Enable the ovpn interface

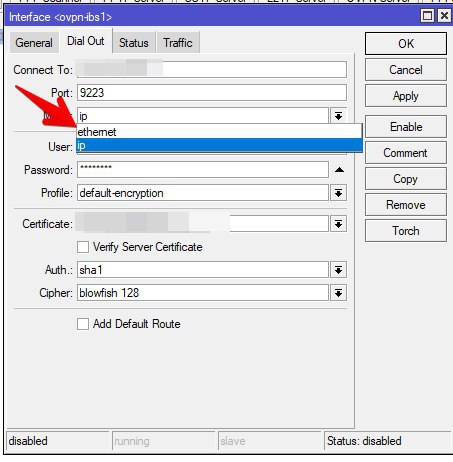406,127
